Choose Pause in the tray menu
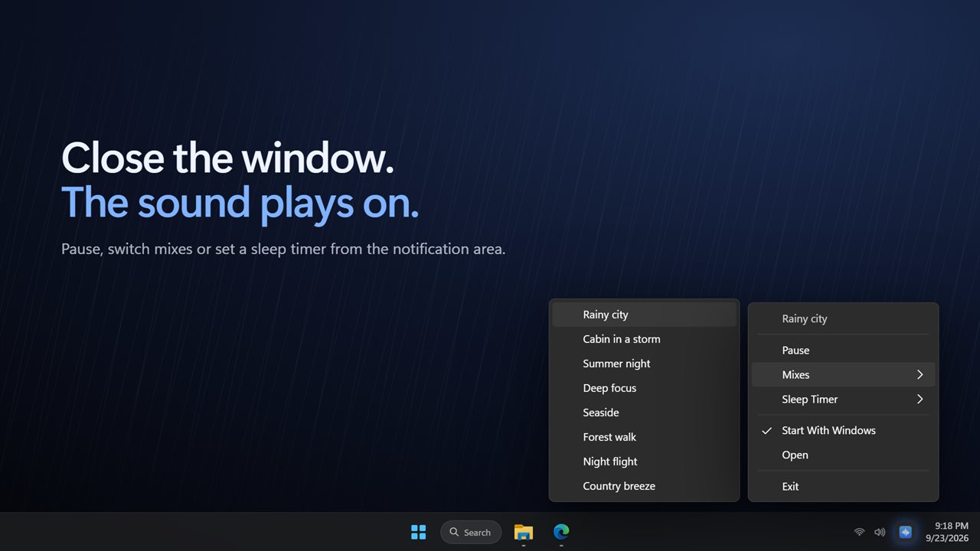This screenshot has height=551, width=980. pos(843,350)
